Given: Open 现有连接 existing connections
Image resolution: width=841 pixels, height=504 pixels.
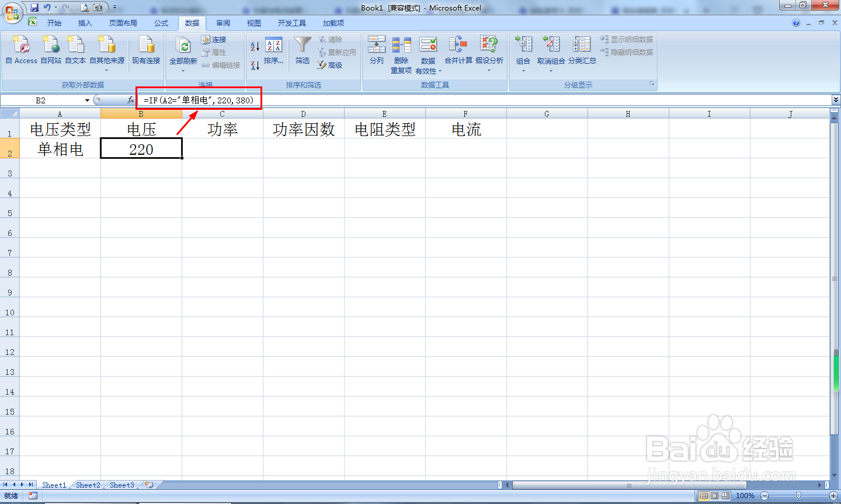Looking at the screenshot, I should click(146, 50).
